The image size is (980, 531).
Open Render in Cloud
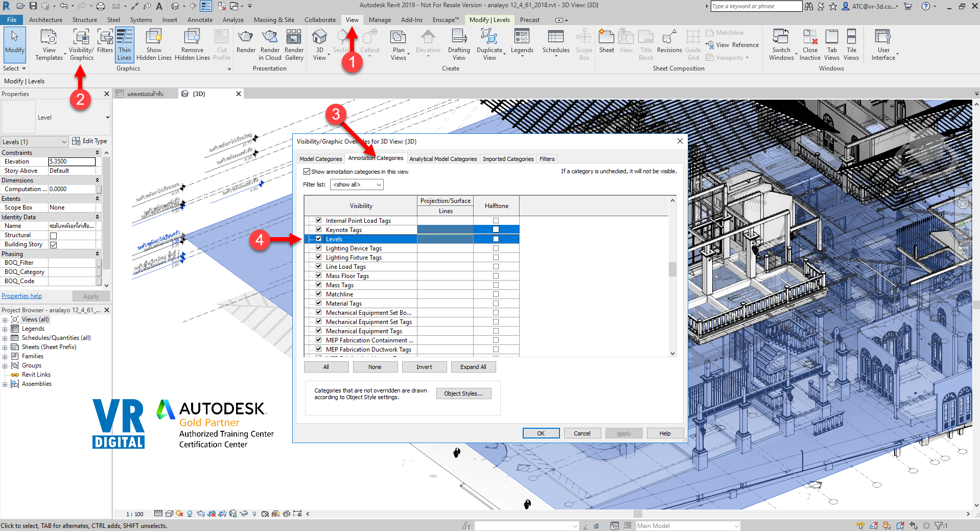tap(270, 44)
